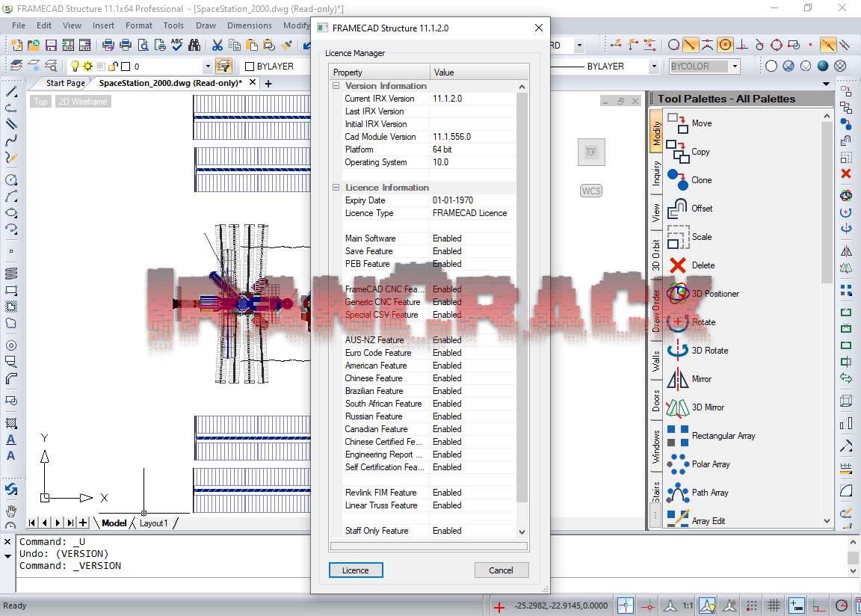The image size is (861, 616).
Task: Switch to the Layout1 tab
Action: (154, 523)
